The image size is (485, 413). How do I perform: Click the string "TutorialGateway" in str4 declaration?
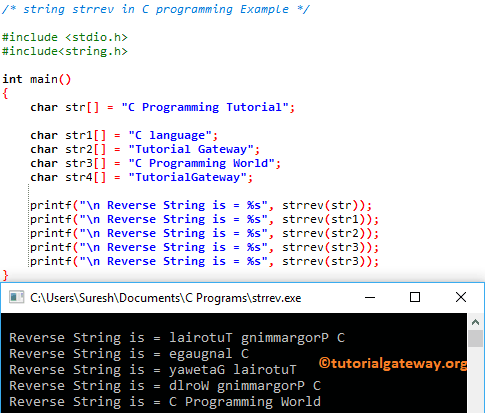(x=187, y=177)
